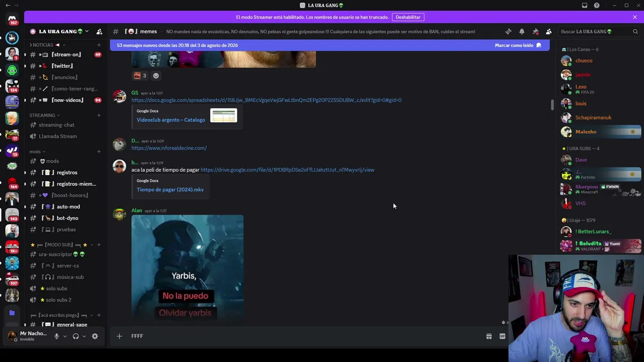644x362 pixels.
Task: Open the Google spreadsheets URL from GS
Action: coord(266,100)
